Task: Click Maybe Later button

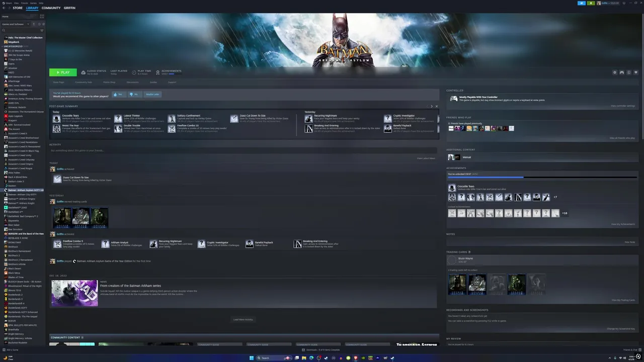Action: coord(152,94)
